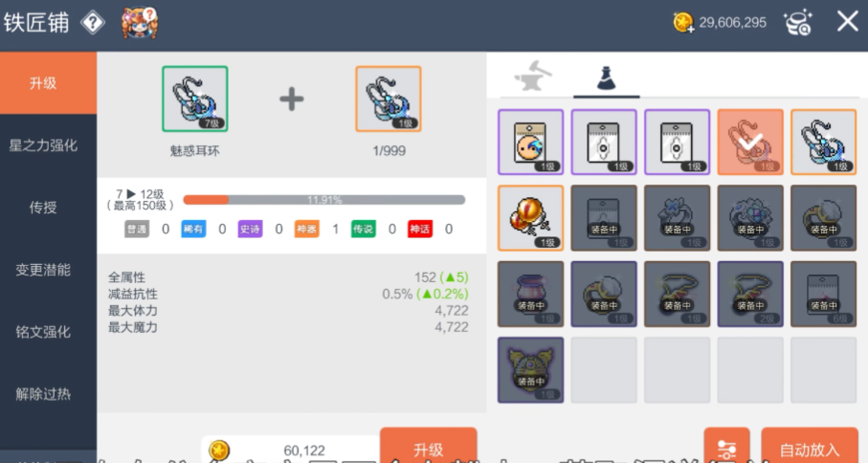
Task: Open the blacksmith help question-mark icon
Action: 93,23
